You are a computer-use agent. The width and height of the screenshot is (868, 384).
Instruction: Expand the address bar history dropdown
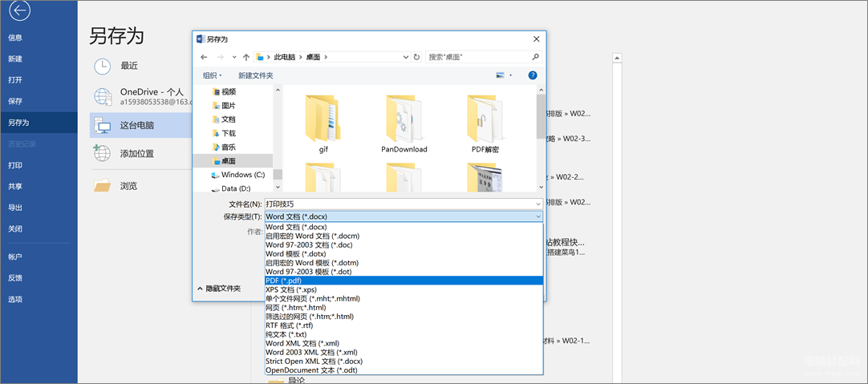(406, 57)
